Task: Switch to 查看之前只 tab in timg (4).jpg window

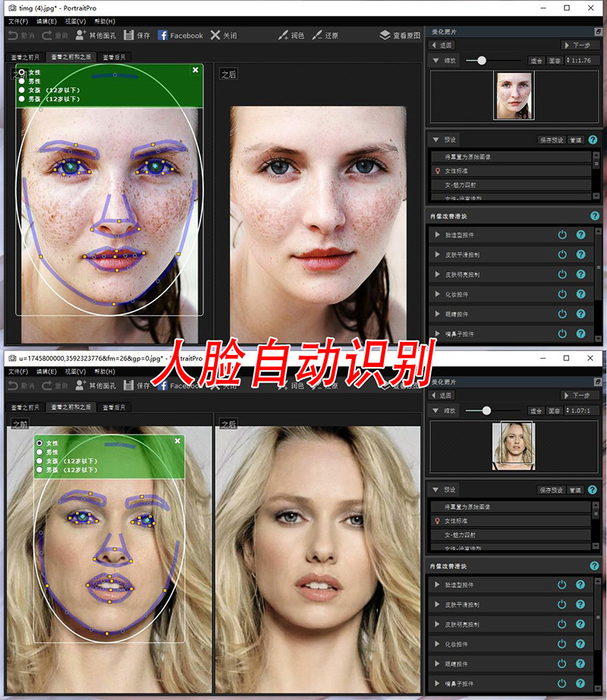Action: [x=25, y=57]
